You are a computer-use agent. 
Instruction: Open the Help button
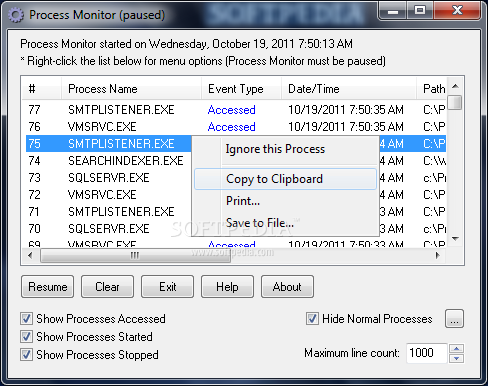click(227, 287)
